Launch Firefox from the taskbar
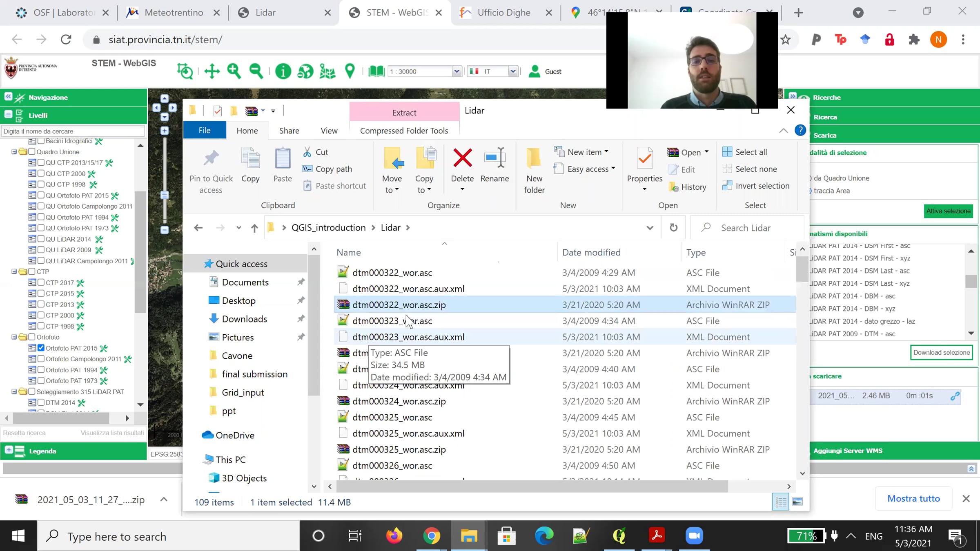 point(394,535)
